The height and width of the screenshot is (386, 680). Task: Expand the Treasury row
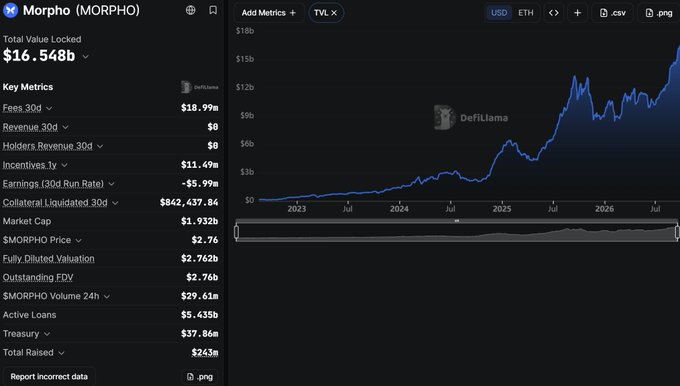(x=47, y=334)
